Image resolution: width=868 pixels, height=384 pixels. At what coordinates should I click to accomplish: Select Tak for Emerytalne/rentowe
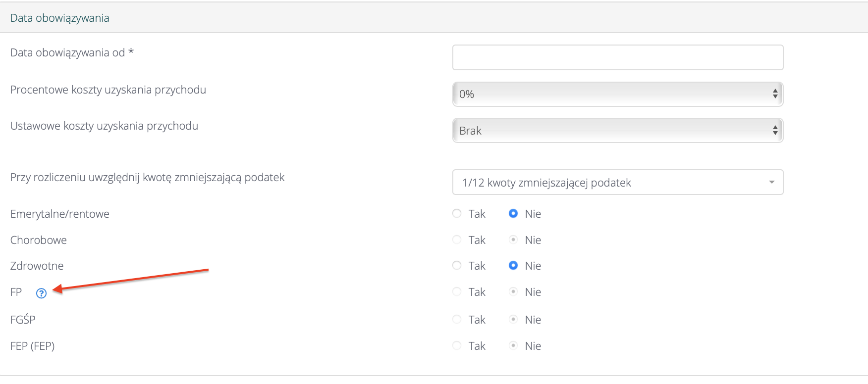457,213
